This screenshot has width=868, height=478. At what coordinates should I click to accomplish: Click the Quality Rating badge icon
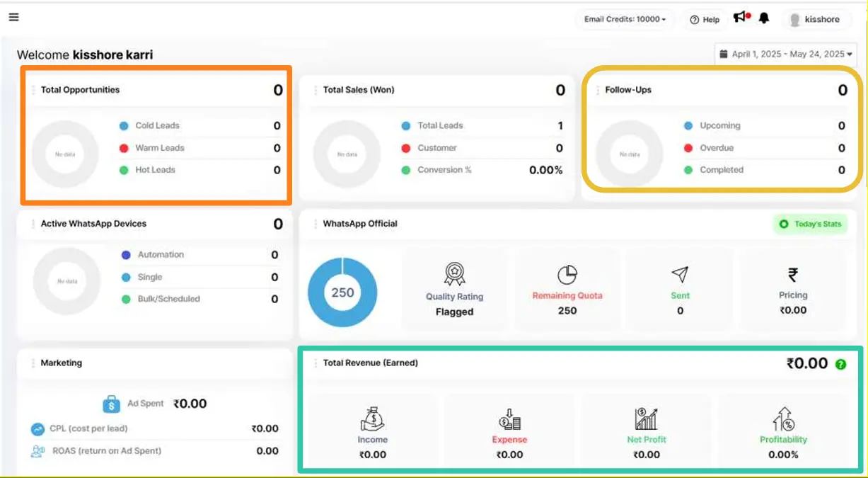pos(454,274)
